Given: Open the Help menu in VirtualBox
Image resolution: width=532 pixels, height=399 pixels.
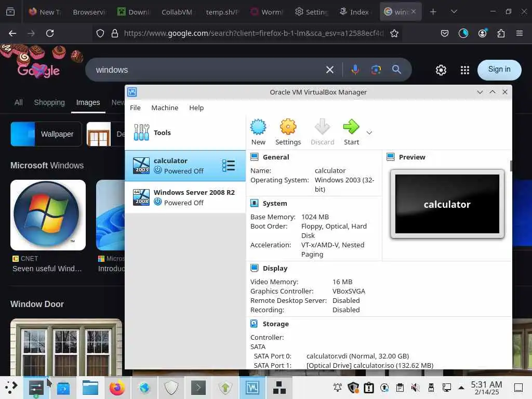Looking at the screenshot, I should (196, 108).
